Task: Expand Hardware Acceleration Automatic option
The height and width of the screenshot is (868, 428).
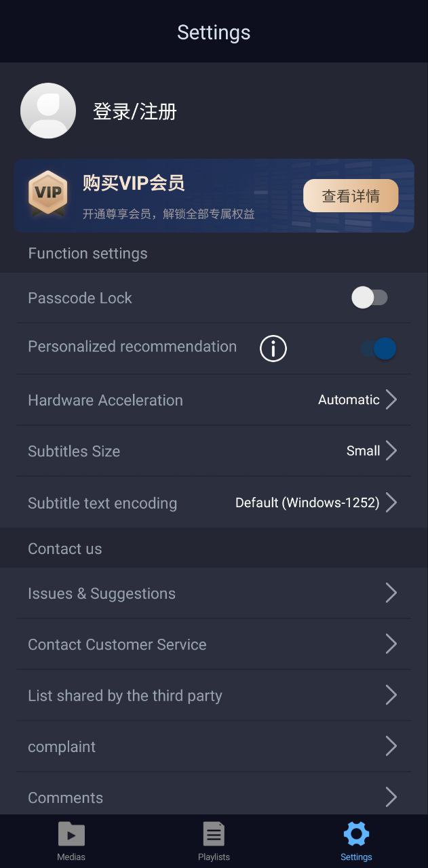Action: click(x=357, y=399)
